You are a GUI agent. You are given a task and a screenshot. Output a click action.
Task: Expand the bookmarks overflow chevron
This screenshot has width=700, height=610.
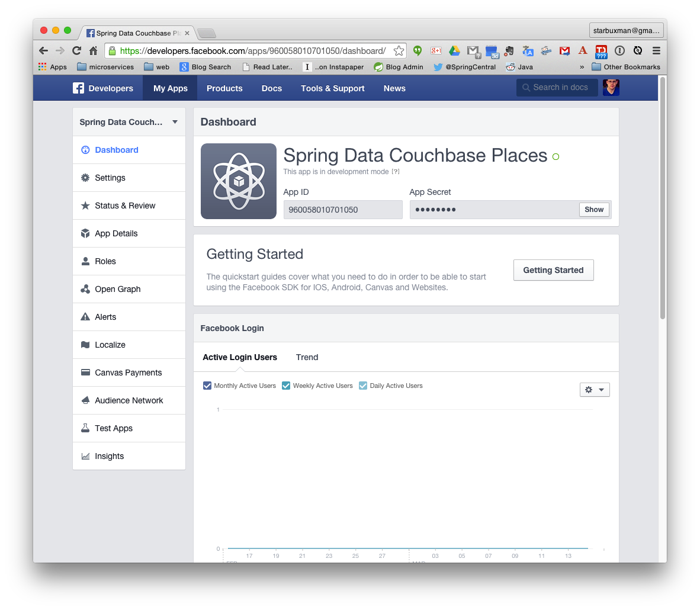click(x=582, y=67)
